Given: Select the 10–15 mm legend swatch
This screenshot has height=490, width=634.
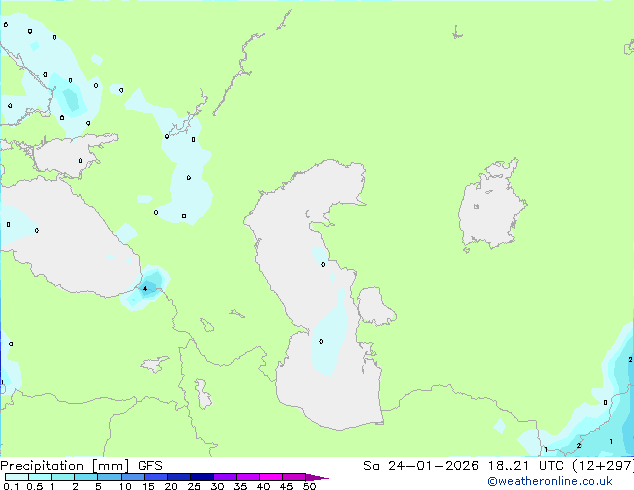Looking at the screenshot, I should (x=132, y=477).
